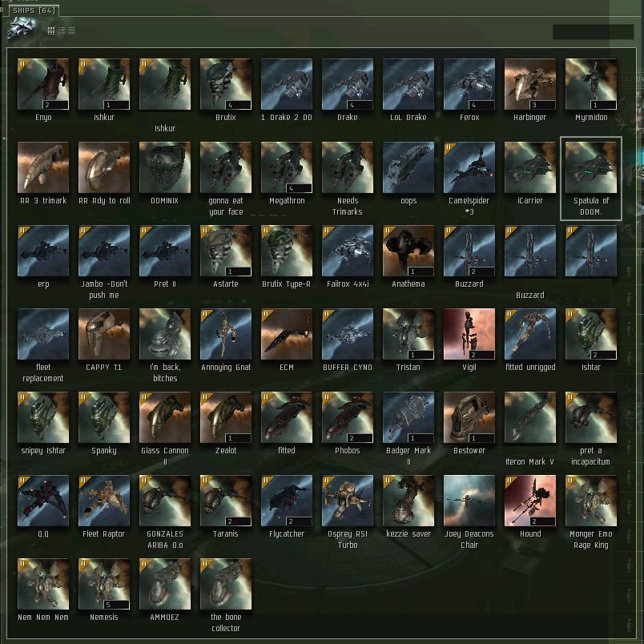Click the search filter field
This screenshot has height=644, width=644.
coord(593,32)
